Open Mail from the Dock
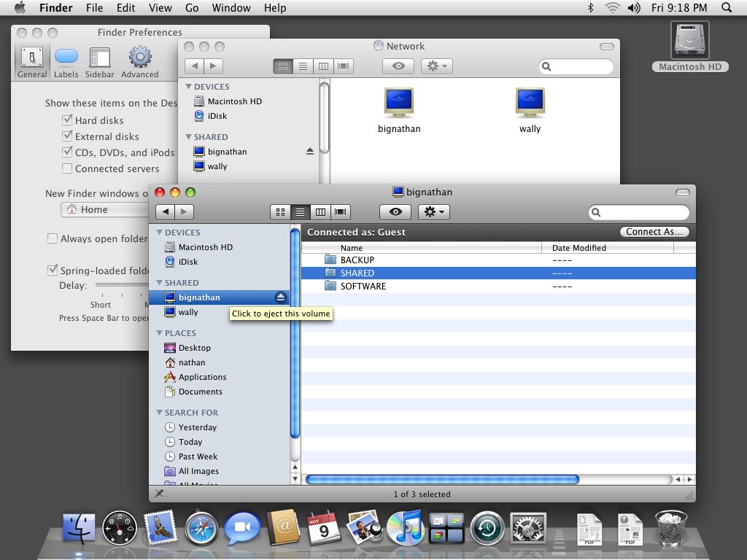The width and height of the screenshot is (747, 560). click(160, 528)
